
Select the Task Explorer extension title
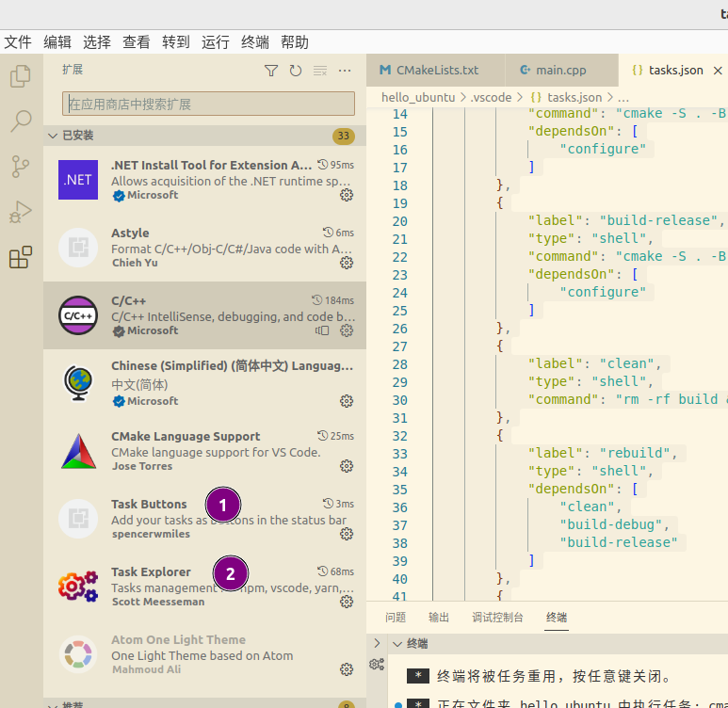pos(151,572)
